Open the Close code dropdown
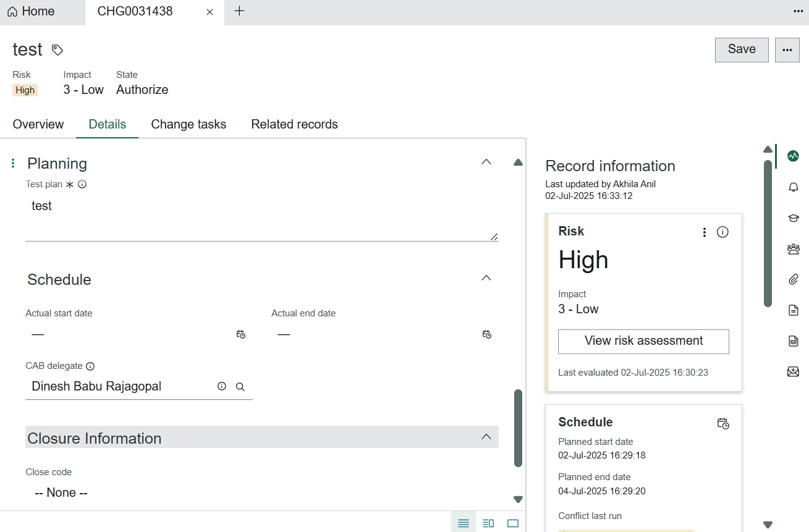The image size is (809, 532). [x=60, y=492]
